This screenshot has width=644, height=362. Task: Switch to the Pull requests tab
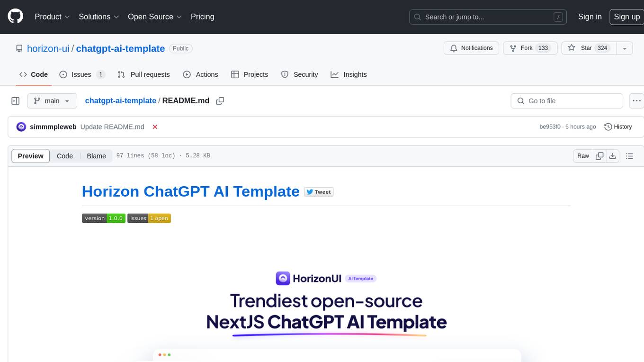coord(143,74)
